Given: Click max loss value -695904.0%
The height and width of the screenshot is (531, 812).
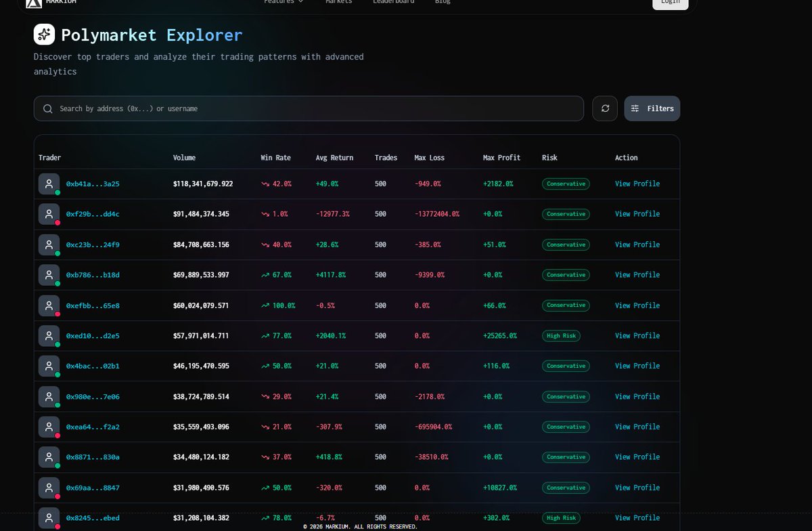Looking at the screenshot, I should [434, 427].
